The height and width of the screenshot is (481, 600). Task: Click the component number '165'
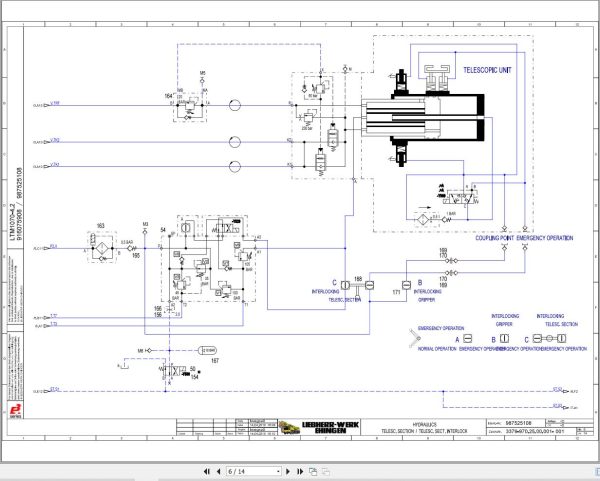pyautogui.click(x=136, y=256)
